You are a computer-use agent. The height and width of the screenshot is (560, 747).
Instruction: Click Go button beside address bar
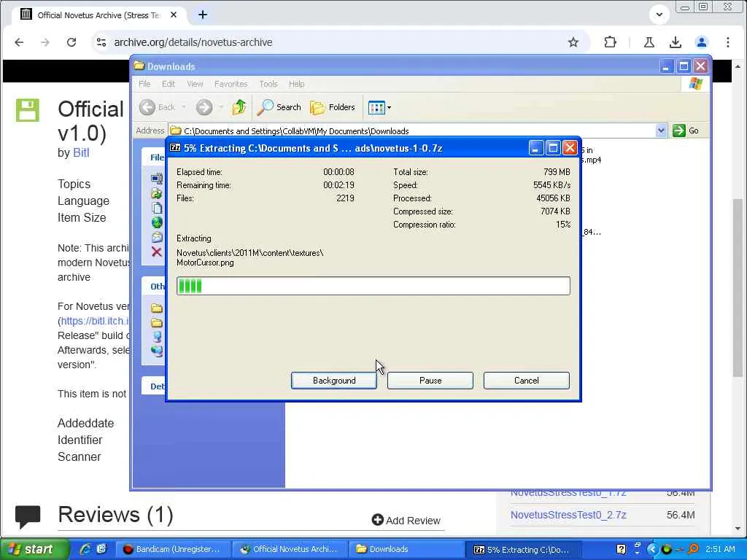point(686,131)
